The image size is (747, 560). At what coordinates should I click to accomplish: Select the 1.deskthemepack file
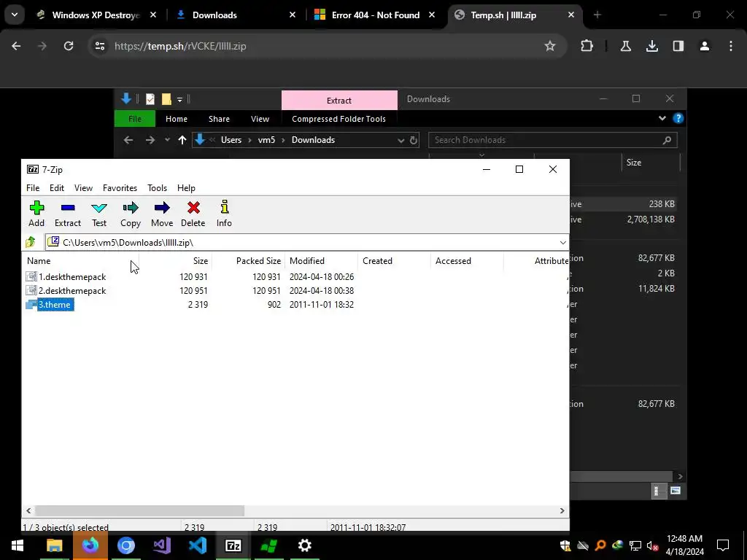72,276
